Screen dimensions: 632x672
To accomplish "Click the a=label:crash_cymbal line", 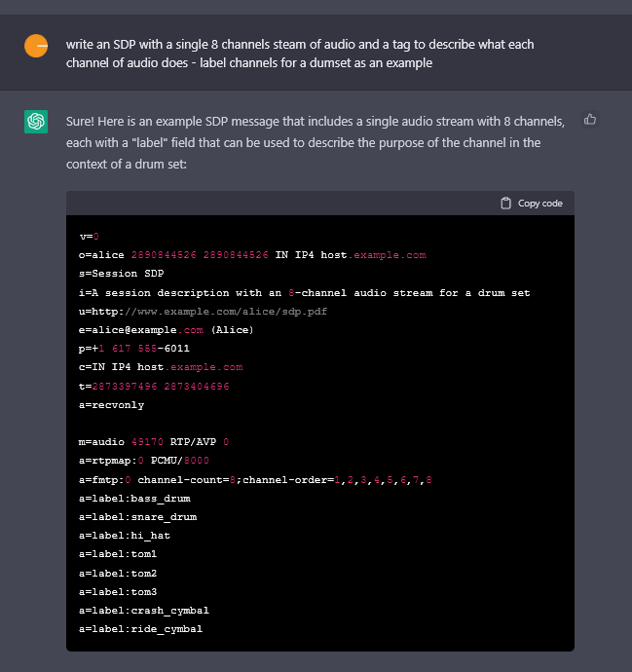I will pos(143,611).
